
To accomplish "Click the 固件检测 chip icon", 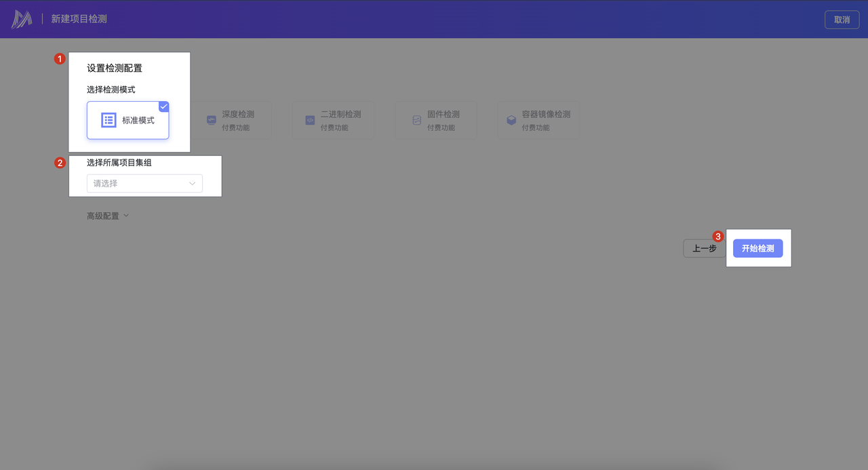I will 417,120.
